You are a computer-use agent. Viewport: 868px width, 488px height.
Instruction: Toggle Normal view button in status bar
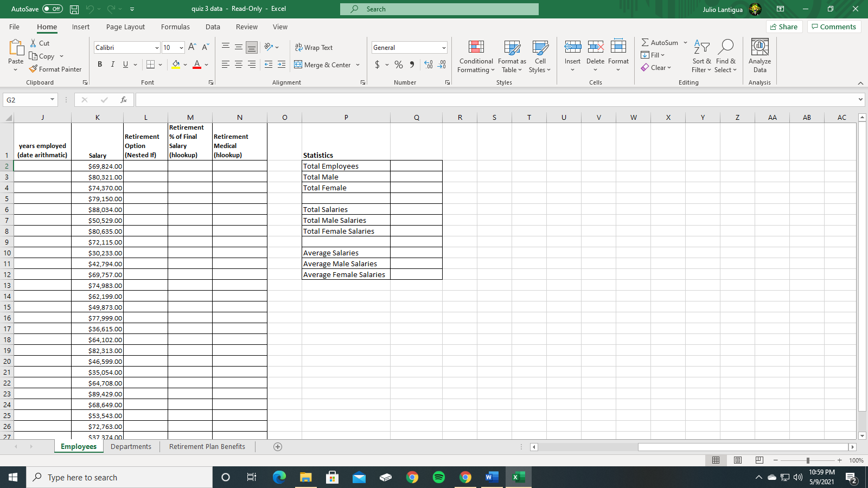click(x=716, y=460)
